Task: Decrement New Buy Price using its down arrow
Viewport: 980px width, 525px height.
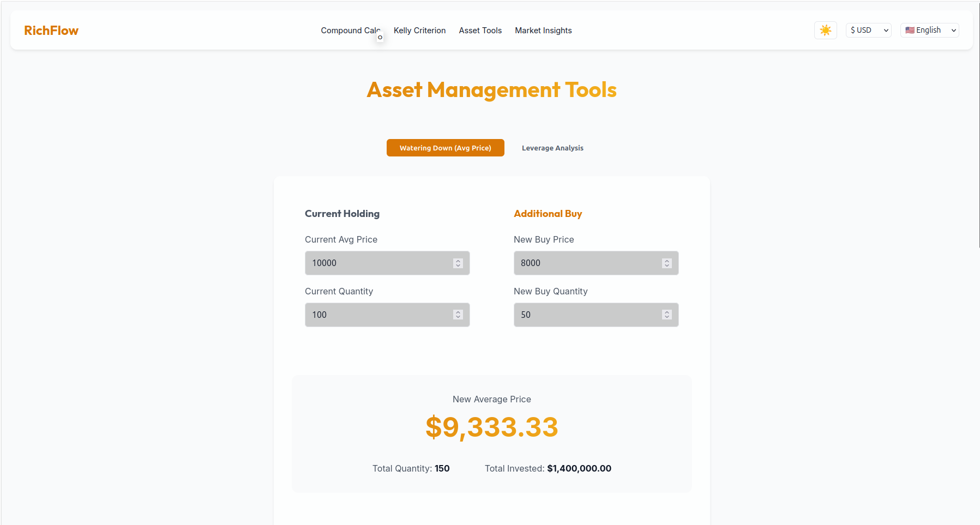Action: [666, 265]
